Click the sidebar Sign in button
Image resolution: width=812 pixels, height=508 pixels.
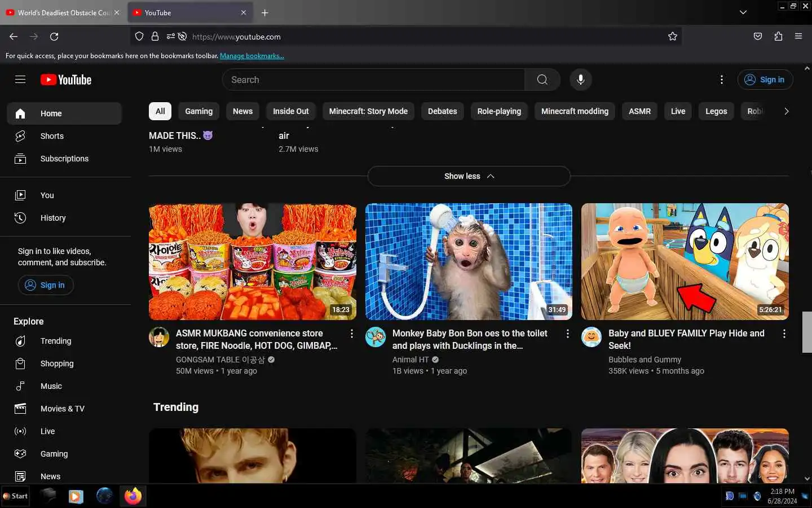[x=46, y=285]
